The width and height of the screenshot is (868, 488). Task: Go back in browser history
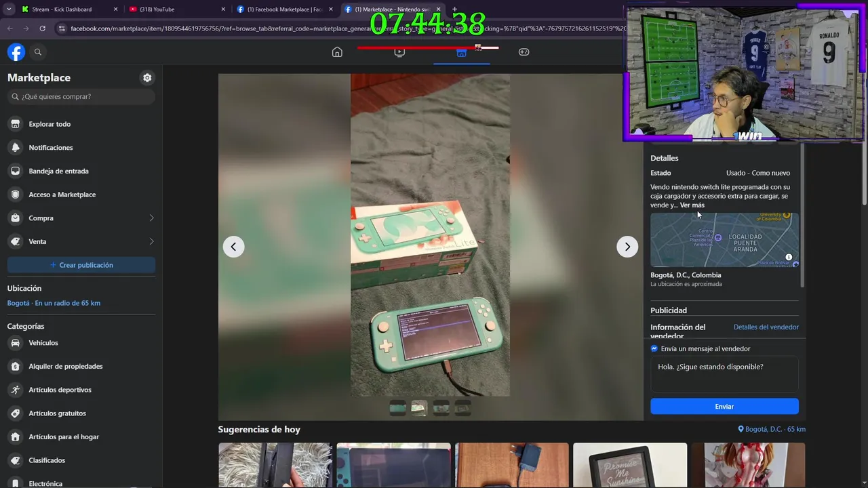pyautogui.click(x=9, y=28)
